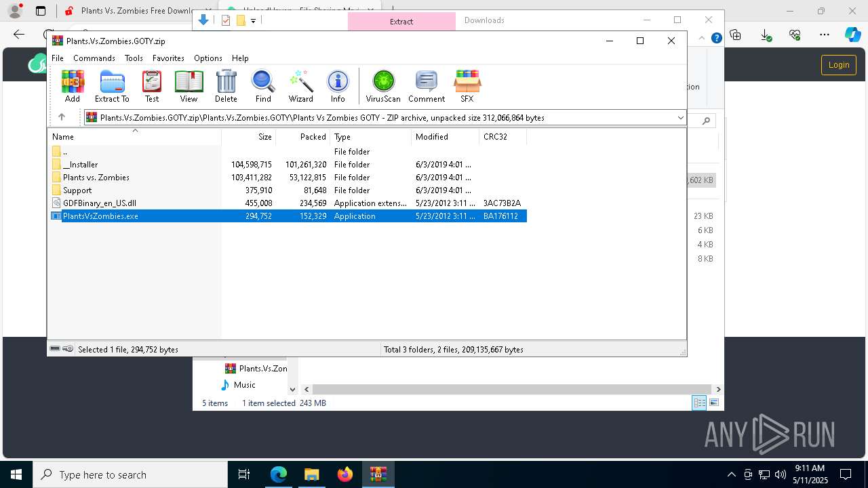This screenshot has width=868, height=488.
Task: Sort by Packed column header
Action: click(x=302, y=137)
